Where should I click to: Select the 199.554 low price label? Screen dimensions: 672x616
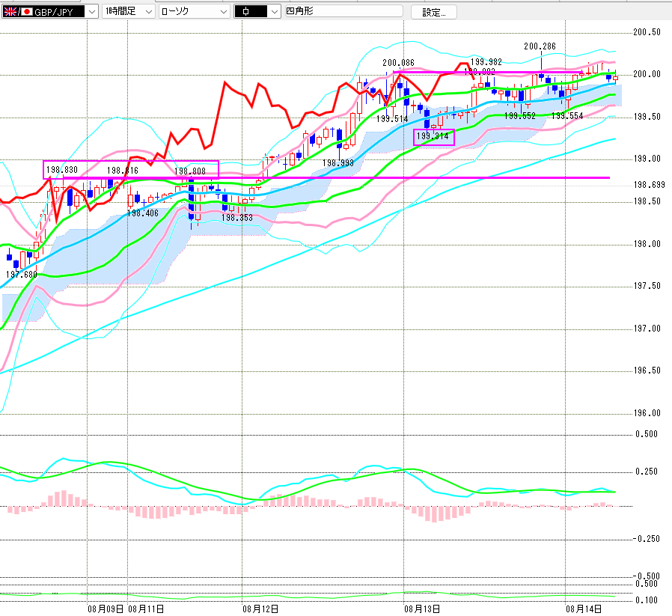(x=567, y=116)
